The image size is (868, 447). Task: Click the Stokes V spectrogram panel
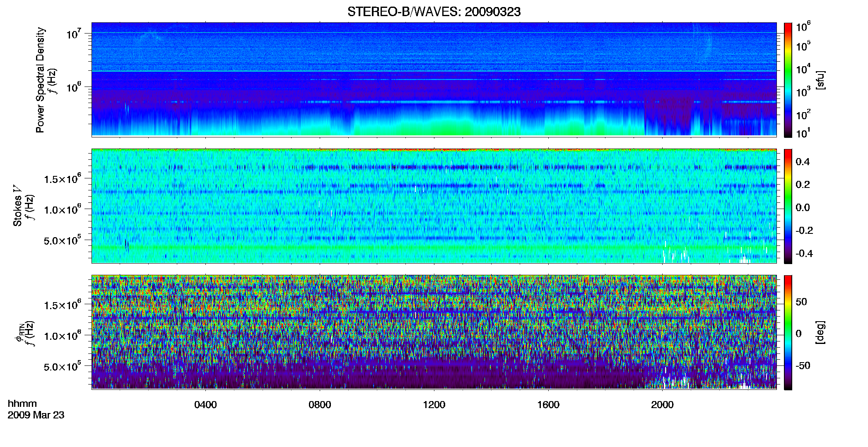click(x=434, y=206)
